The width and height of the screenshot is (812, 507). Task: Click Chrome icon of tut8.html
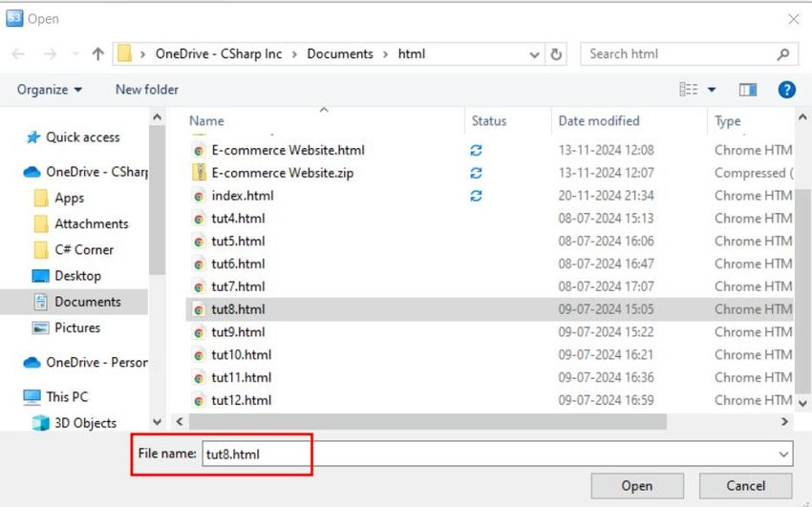pyautogui.click(x=199, y=310)
